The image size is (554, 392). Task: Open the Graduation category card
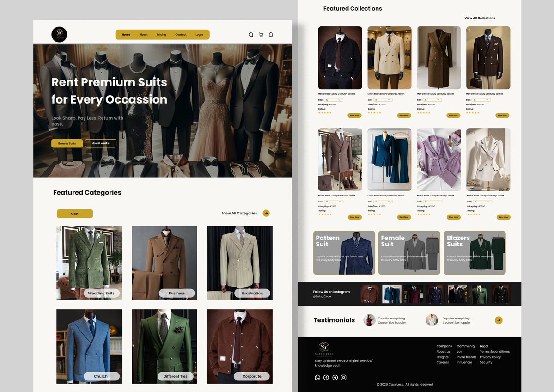click(x=240, y=263)
